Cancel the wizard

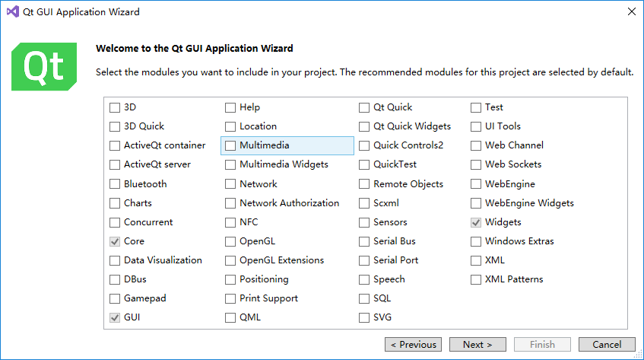tap(607, 345)
